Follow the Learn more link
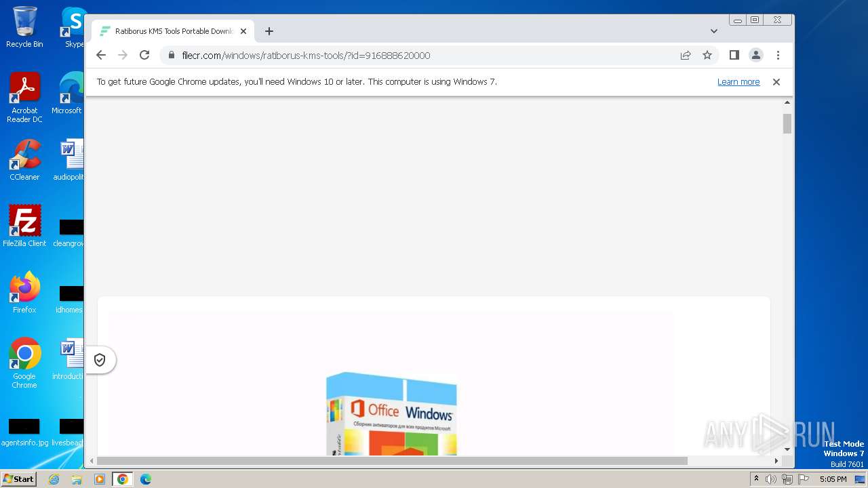The height and width of the screenshot is (488, 868). (738, 82)
